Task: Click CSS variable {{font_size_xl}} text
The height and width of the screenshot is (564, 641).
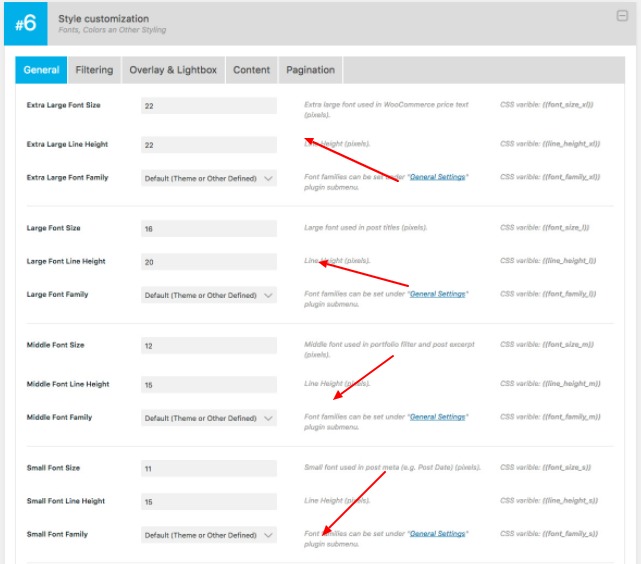Action: coord(547,105)
